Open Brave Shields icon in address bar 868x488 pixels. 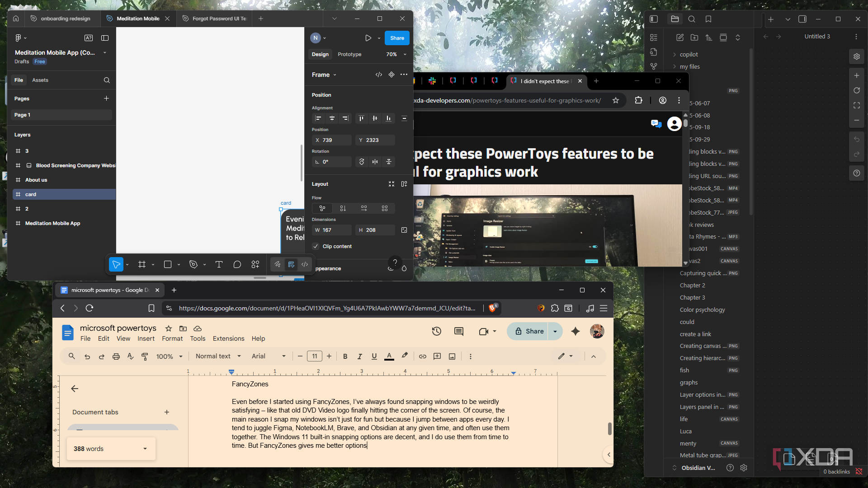pyautogui.click(x=493, y=308)
